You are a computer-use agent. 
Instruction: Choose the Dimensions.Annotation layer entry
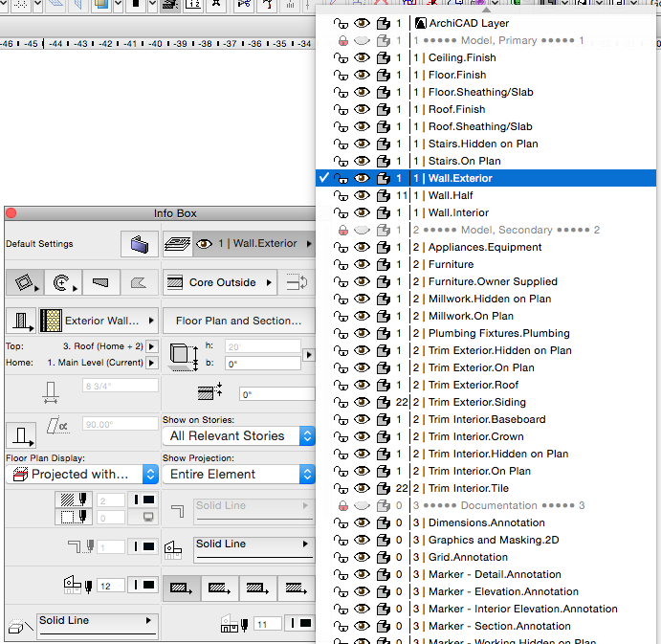(486, 522)
